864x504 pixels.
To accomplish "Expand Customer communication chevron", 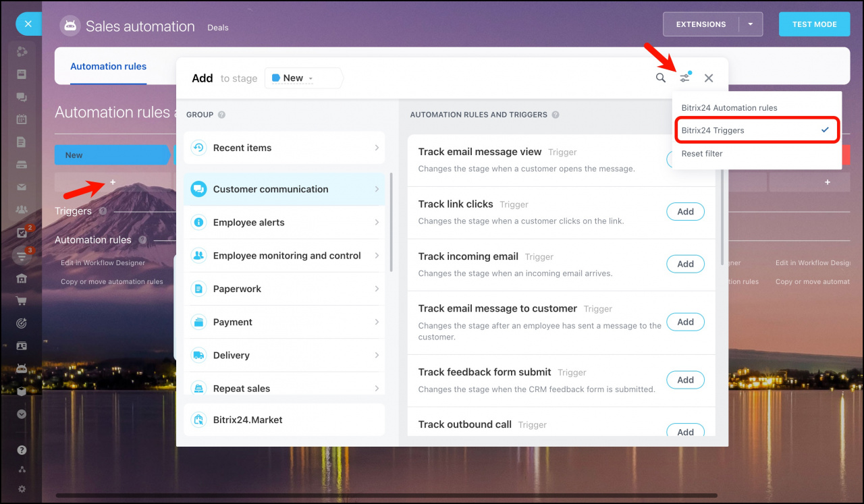I will (377, 190).
